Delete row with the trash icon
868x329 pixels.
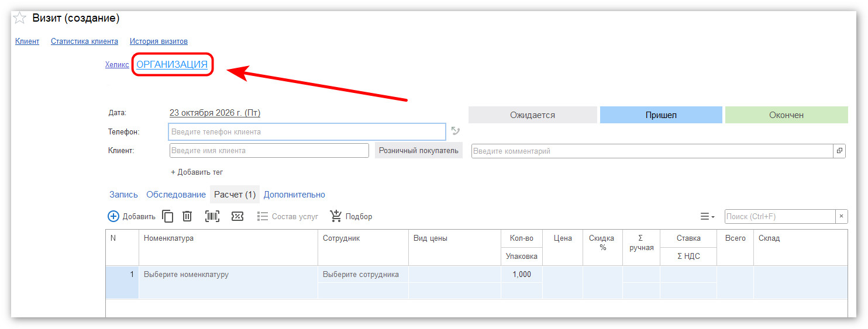pyautogui.click(x=187, y=216)
